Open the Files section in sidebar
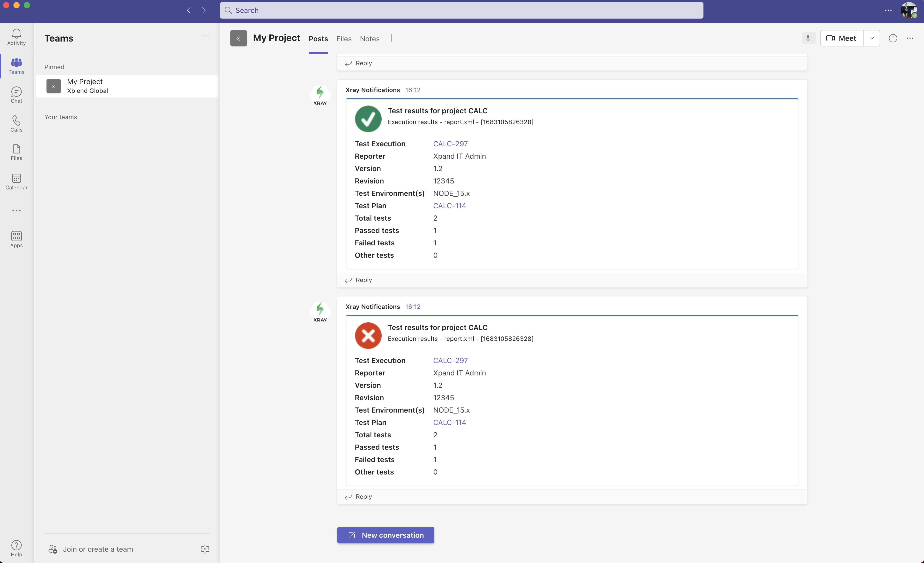Viewport: 924px width, 563px height. (x=17, y=152)
